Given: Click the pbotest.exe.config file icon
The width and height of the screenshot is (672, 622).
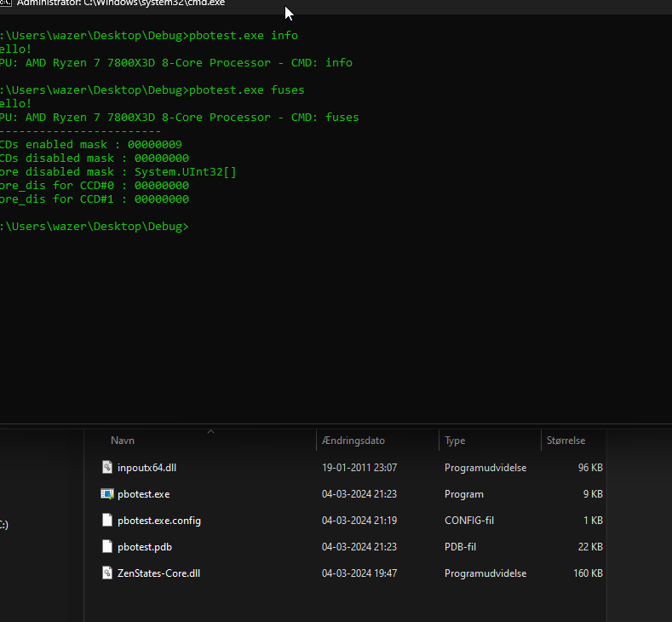Looking at the screenshot, I should pyautogui.click(x=107, y=520).
